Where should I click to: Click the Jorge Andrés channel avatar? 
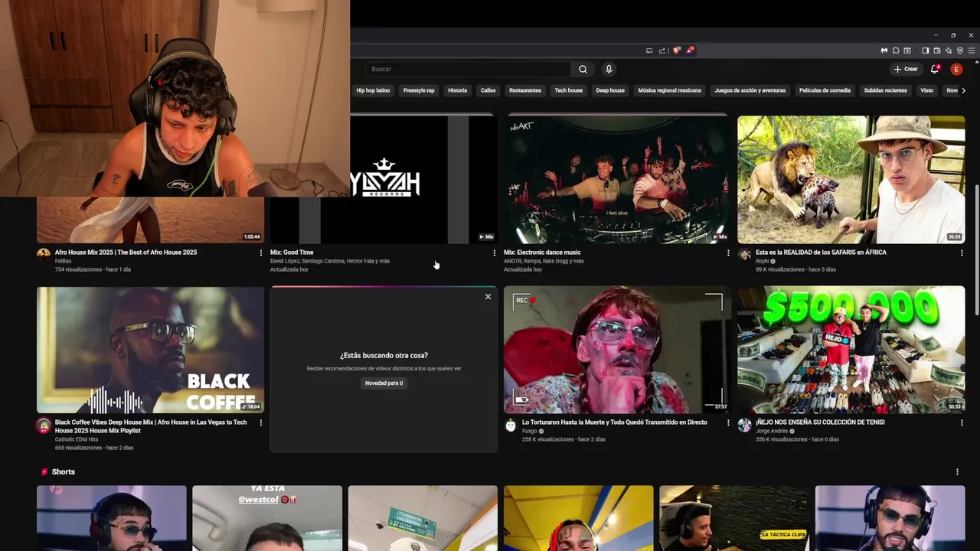744,425
